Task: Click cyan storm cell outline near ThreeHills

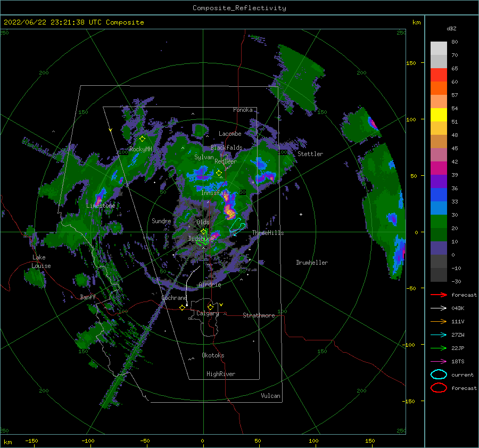Action: [237, 226]
